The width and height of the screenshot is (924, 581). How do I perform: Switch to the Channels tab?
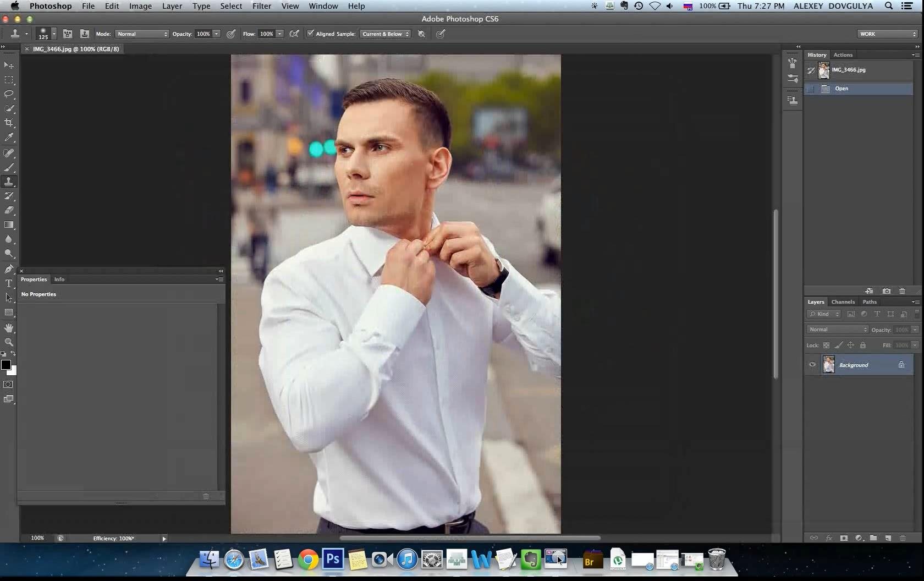[843, 302]
